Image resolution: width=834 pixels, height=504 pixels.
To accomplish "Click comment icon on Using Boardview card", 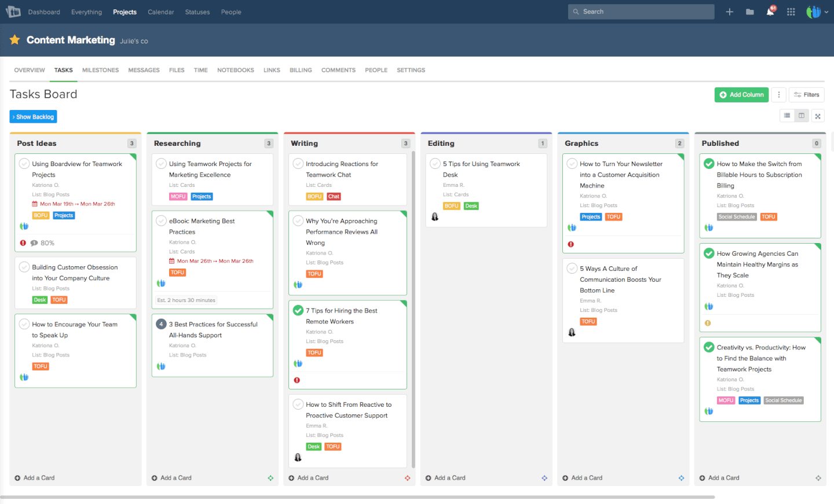I will [x=34, y=243].
